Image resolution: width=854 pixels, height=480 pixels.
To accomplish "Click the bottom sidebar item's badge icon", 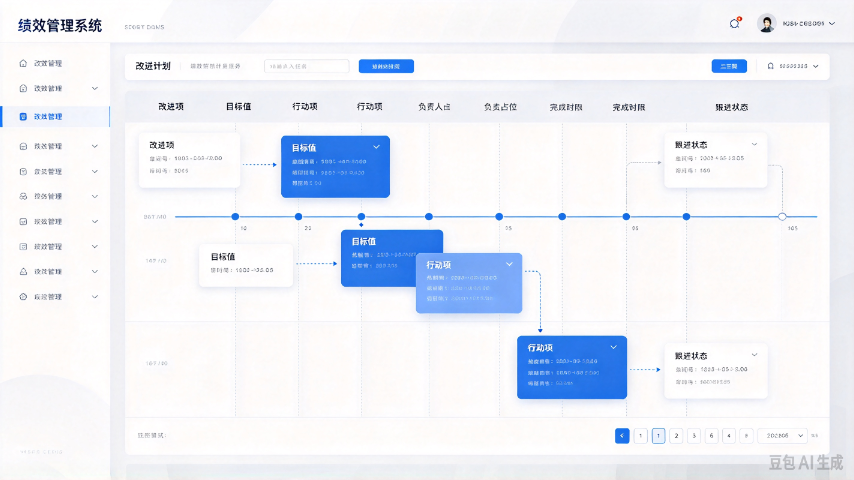I will (23, 297).
